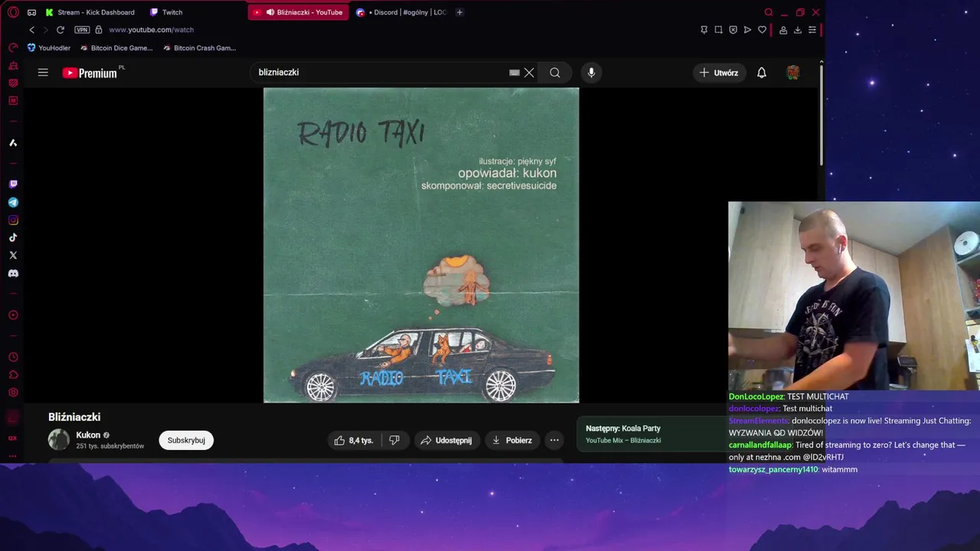The image size is (980, 551).
Task: Switch to the Twitch tab
Action: (x=166, y=12)
